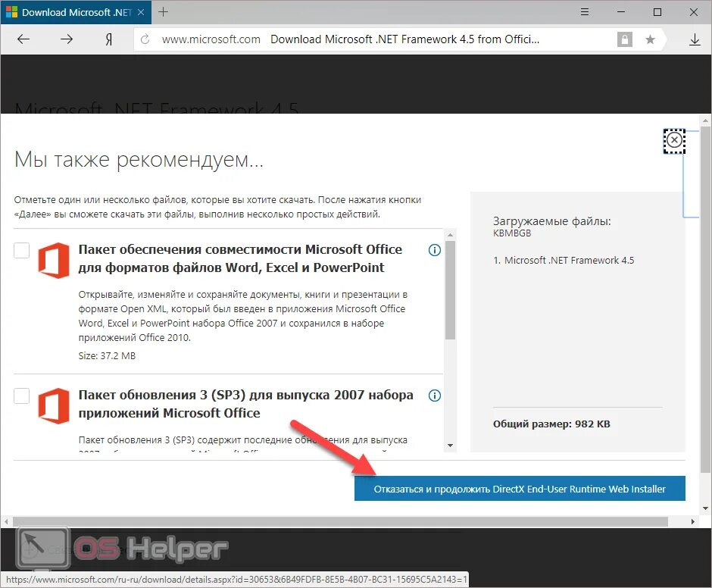Click the Office compatibility pack title text

tap(240, 258)
